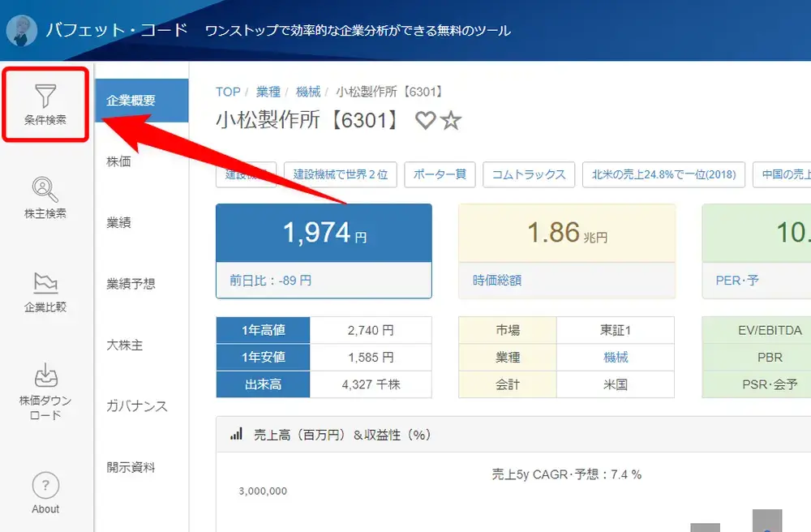Click the 3,000,000 chart axis label
Viewport: 811px width, 532px height.
pos(263,491)
